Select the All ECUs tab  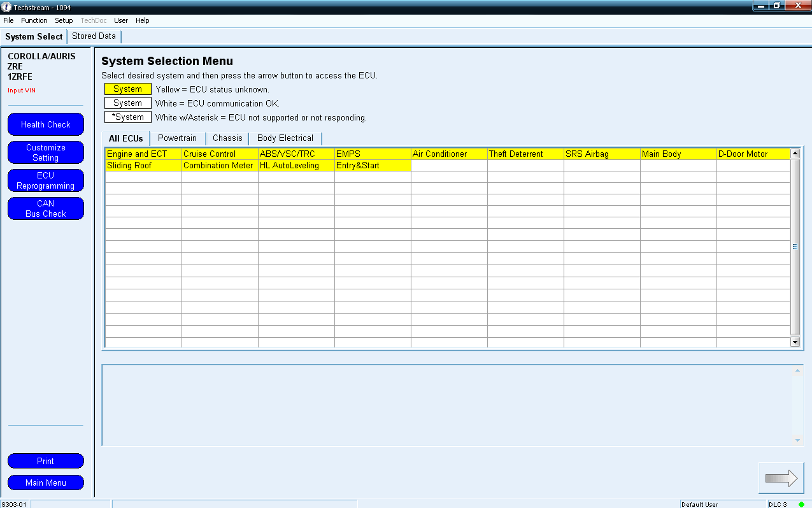coord(126,138)
